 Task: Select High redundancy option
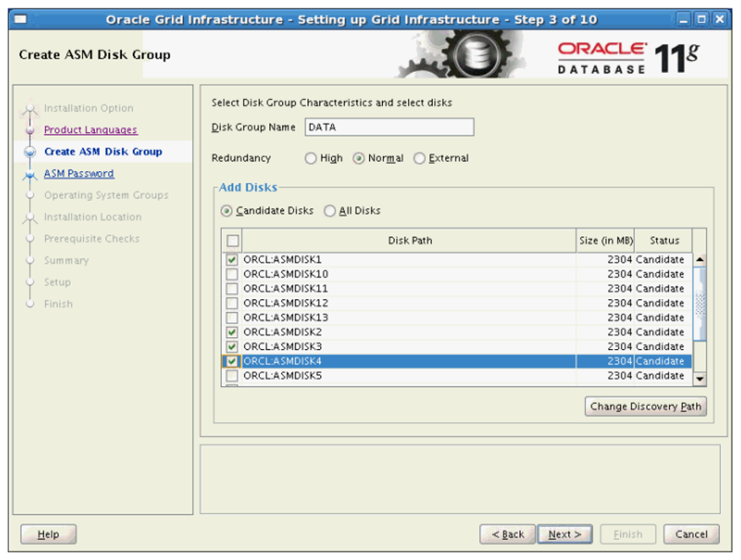(x=311, y=158)
